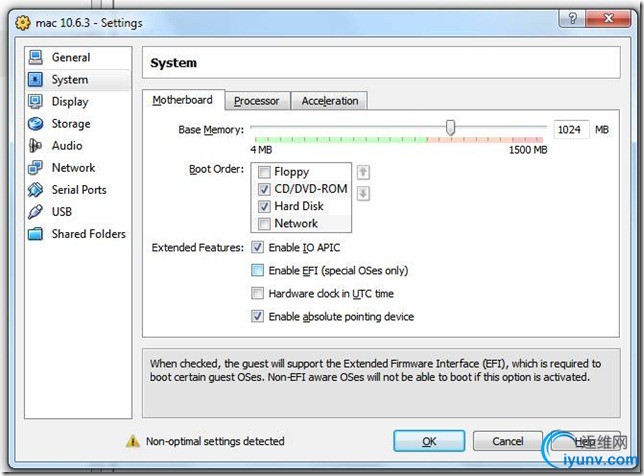Uncheck Hard Disk in boot order

click(264, 206)
